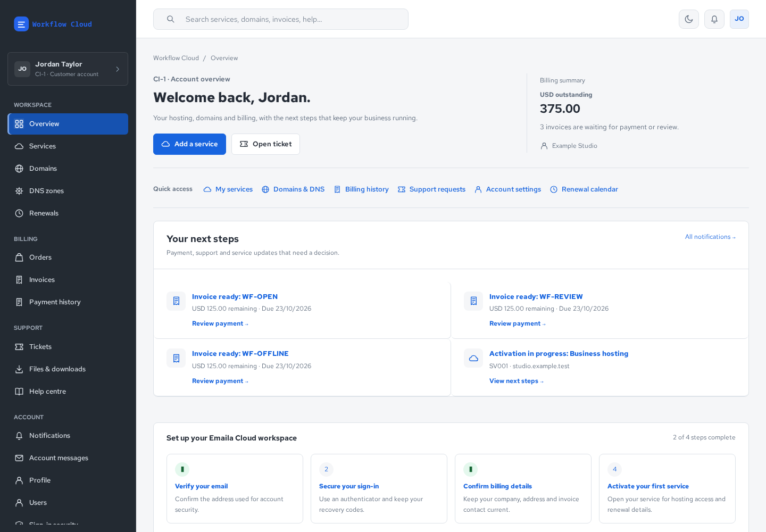The width and height of the screenshot is (766, 532).
Task: Open My services quick access link
Action: tap(228, 189)
